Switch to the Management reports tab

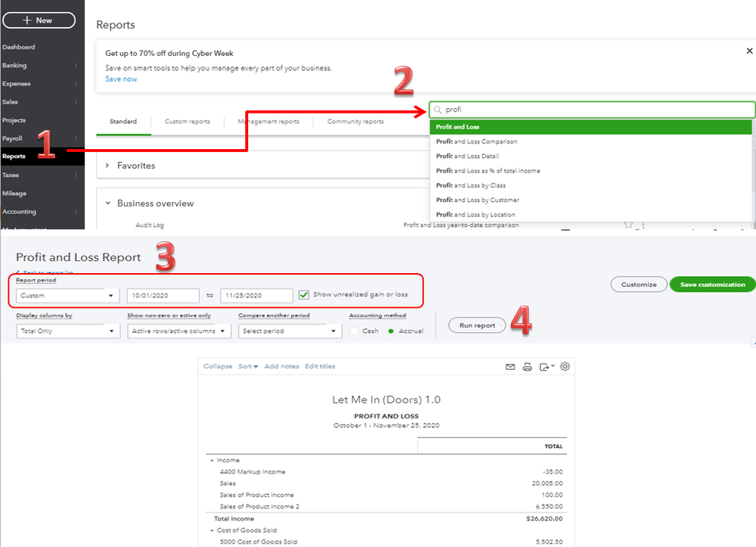coord(269,122)
